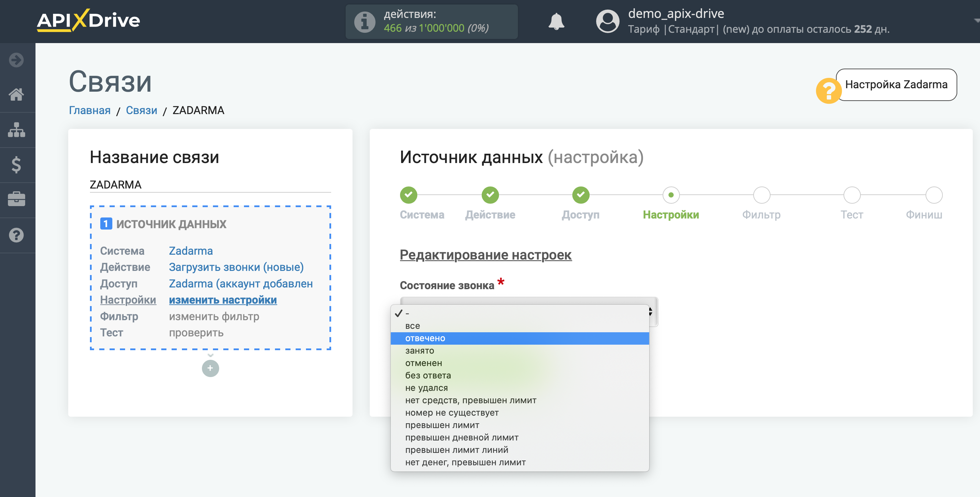Open the Настройка Zadarma help button

(896, 84)
